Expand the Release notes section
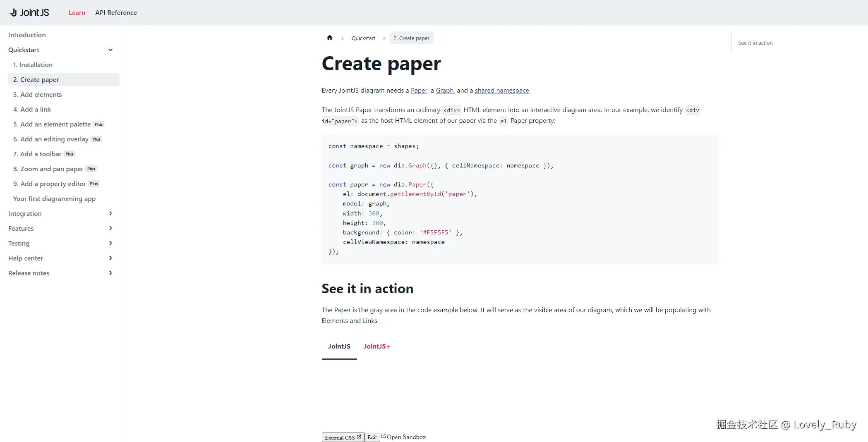Viewport: 868px width, 442px height. pyautogui.click(x=110, y=273)
